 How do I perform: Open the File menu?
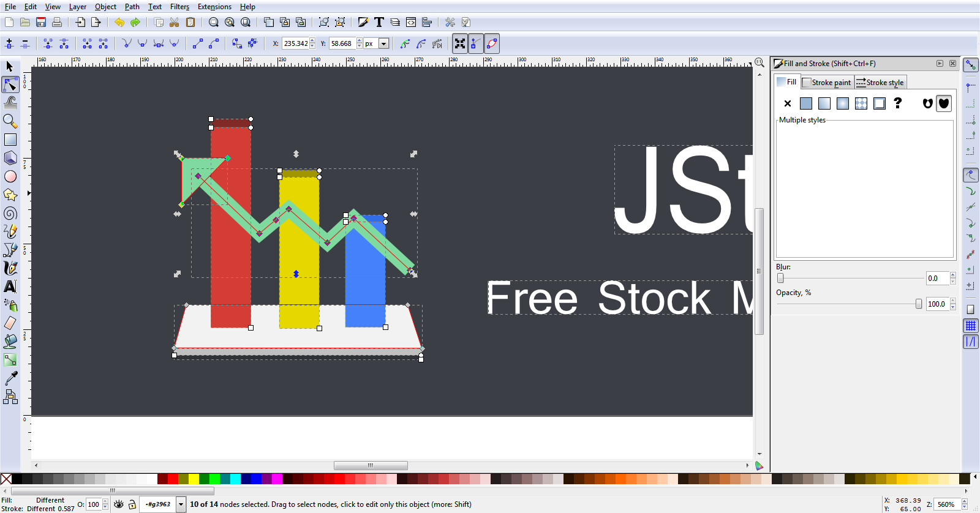point(10,7)
